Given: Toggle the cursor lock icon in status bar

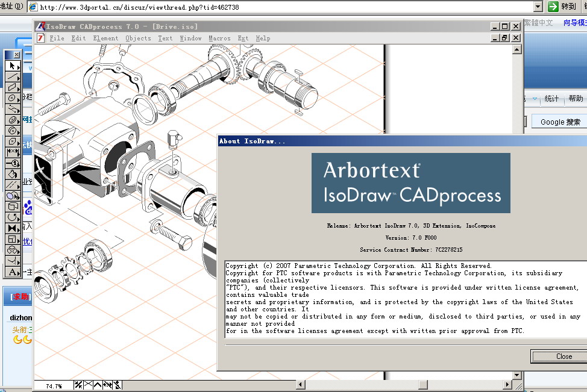Looking at the screenshot, I should 117,385.
